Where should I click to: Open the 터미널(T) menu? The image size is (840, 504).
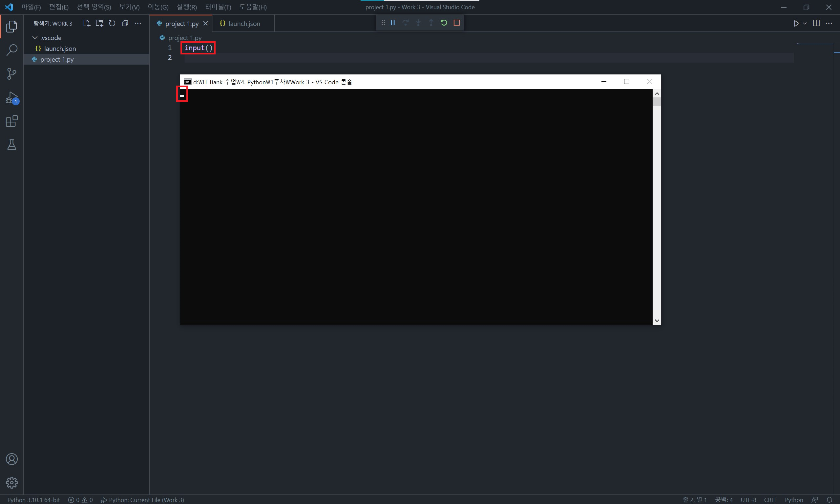218,7
